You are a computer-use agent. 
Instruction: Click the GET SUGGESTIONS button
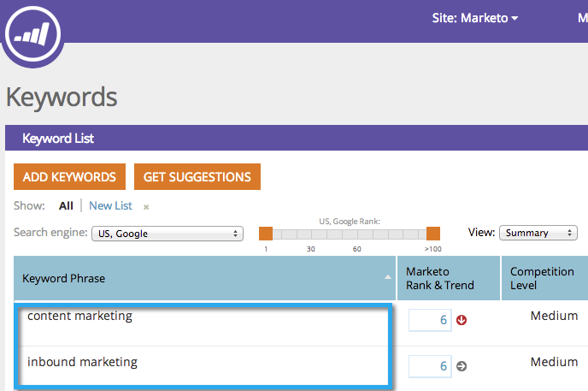click(x=197, y=177)
